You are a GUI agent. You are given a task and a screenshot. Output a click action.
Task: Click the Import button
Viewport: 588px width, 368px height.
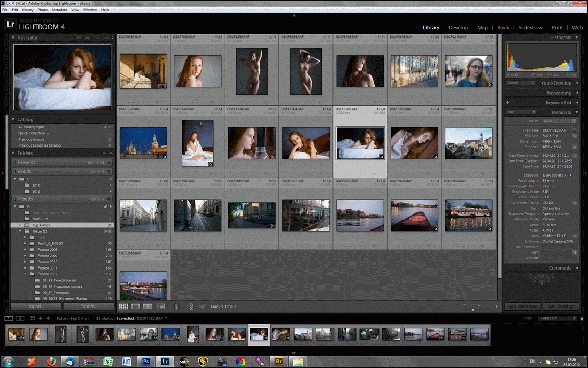(35, 306)
